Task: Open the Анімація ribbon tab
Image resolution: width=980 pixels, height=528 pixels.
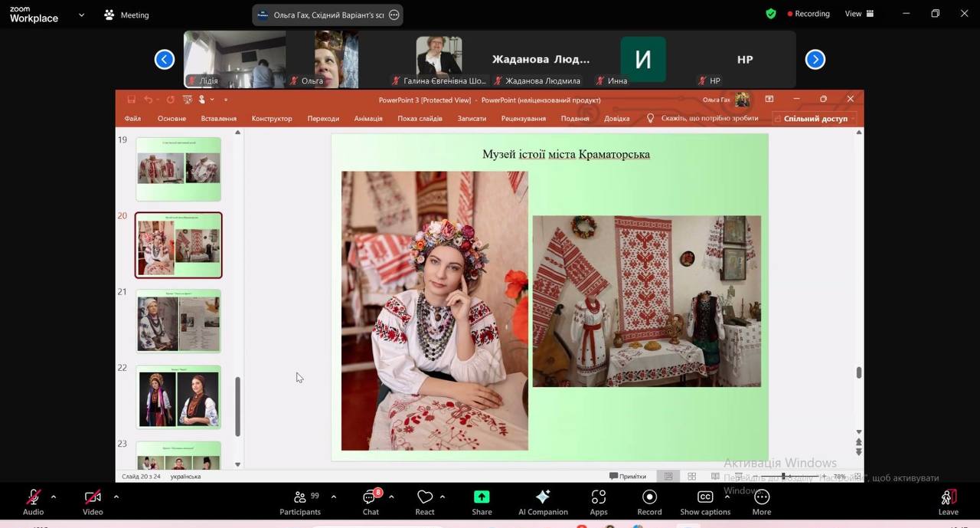Action: 368,119
